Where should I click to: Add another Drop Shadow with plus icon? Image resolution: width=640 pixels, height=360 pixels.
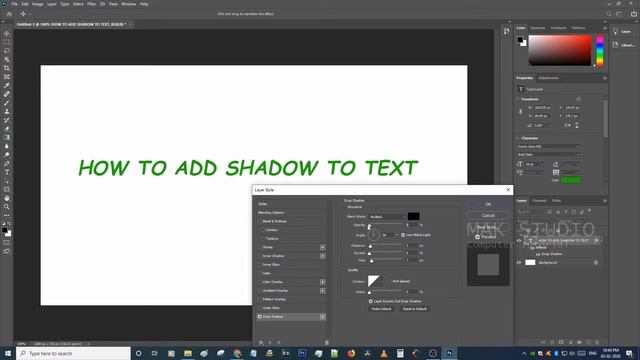pyautogui.click(x=322, y=317)
